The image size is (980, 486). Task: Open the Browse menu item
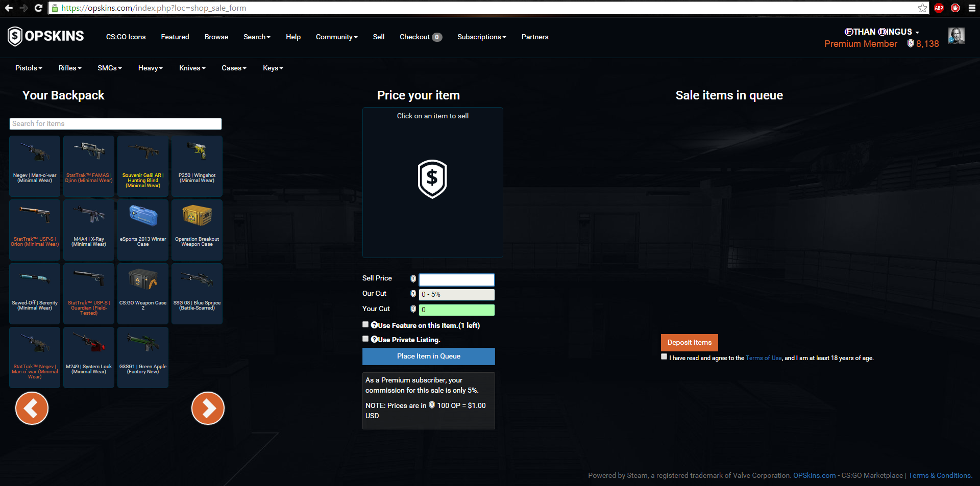coord(216,37)
